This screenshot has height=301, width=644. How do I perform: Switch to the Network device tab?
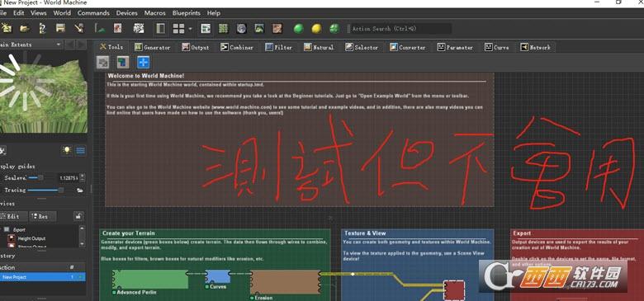536,47
